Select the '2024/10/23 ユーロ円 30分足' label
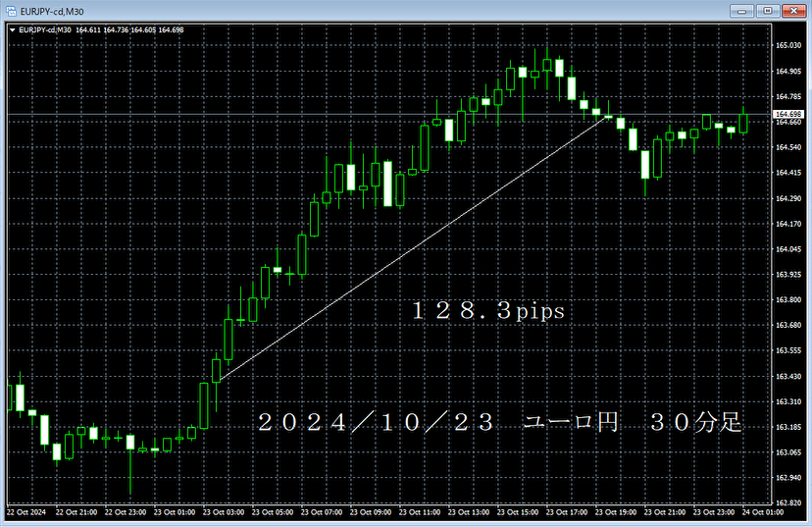Screen dimensions: 812x527 pyautogui.click(x=500, y=422)
